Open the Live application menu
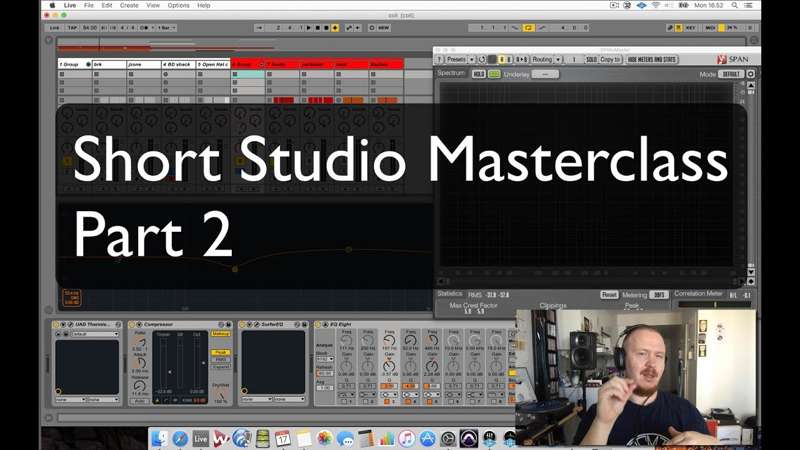800x450 pixels. 70,5
